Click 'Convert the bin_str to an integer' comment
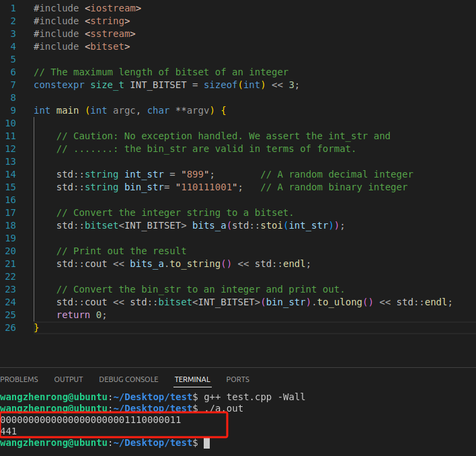Screen dimensions: 476x456 200,290
